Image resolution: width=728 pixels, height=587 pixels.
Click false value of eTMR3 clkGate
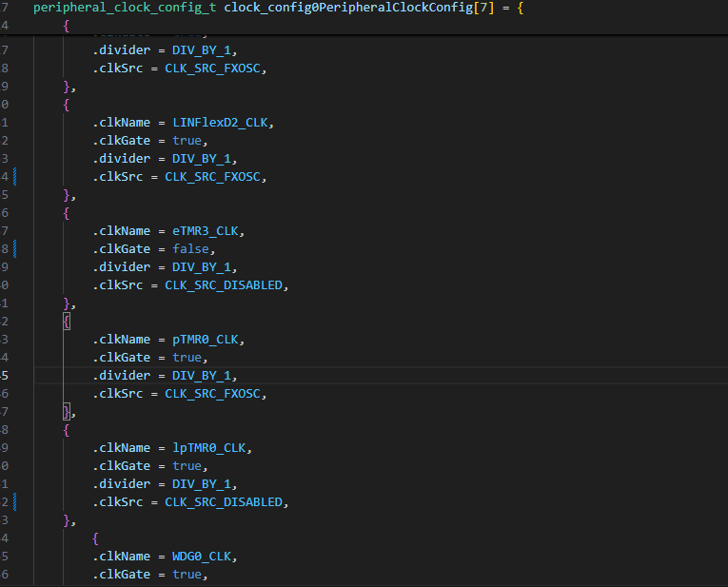(x=190, y=249)
